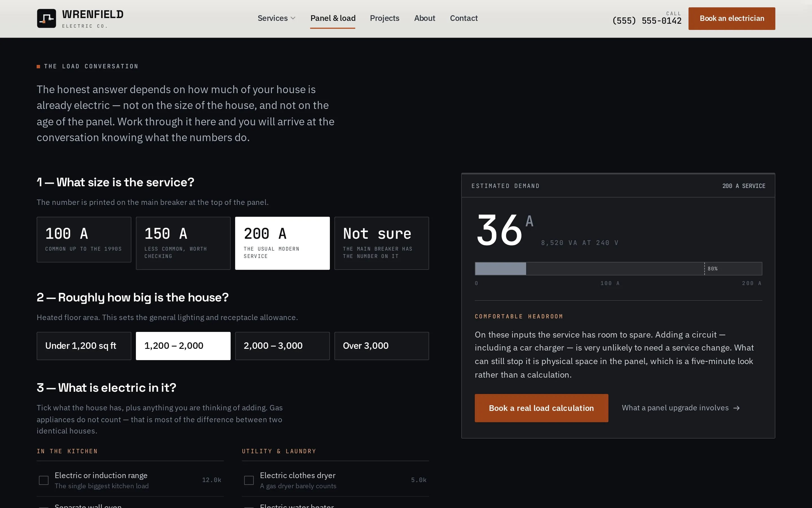This screenshot has width=812, height=508.
Task: Choose the 150 A service option
Action: point(183,243)
